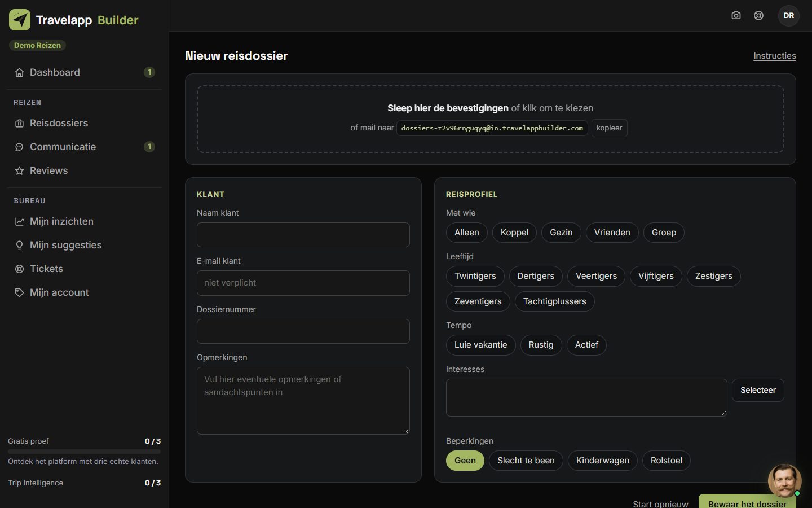This screenshot has height=508, width=812.
Task: Open the lifebuoy help icon in header
Action: tap(759, 15)
